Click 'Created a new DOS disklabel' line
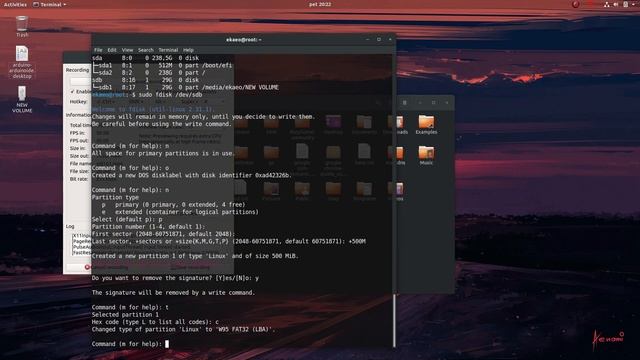 click(x=191, y=175)
